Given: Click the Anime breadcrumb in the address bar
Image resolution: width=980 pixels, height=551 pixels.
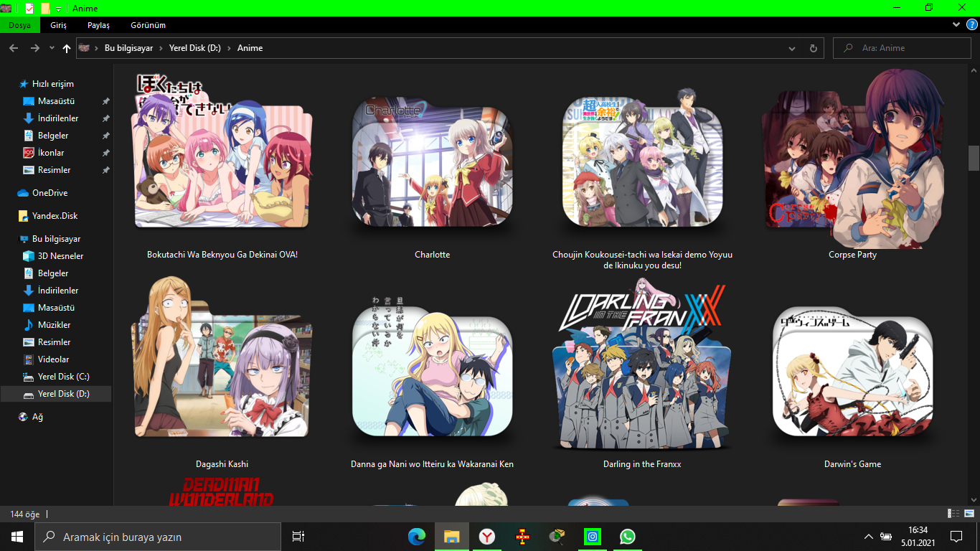Looking at the screenshot, I should (250, 48).
